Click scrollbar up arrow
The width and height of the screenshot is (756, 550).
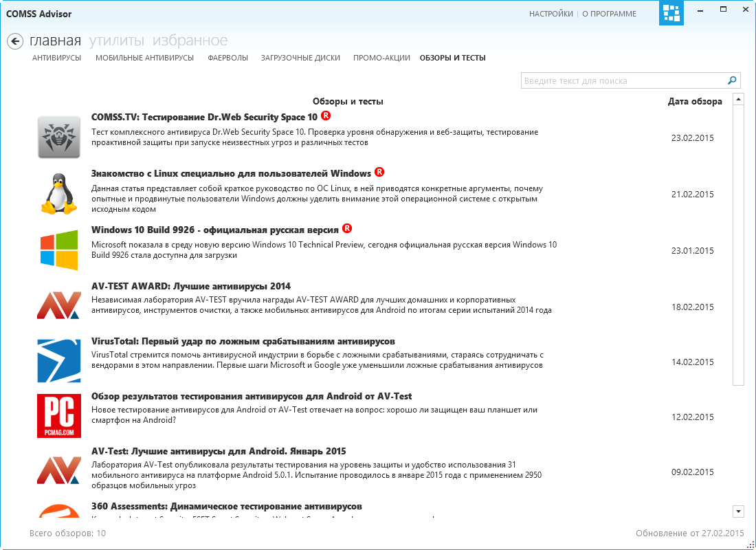tap(738, 99)
